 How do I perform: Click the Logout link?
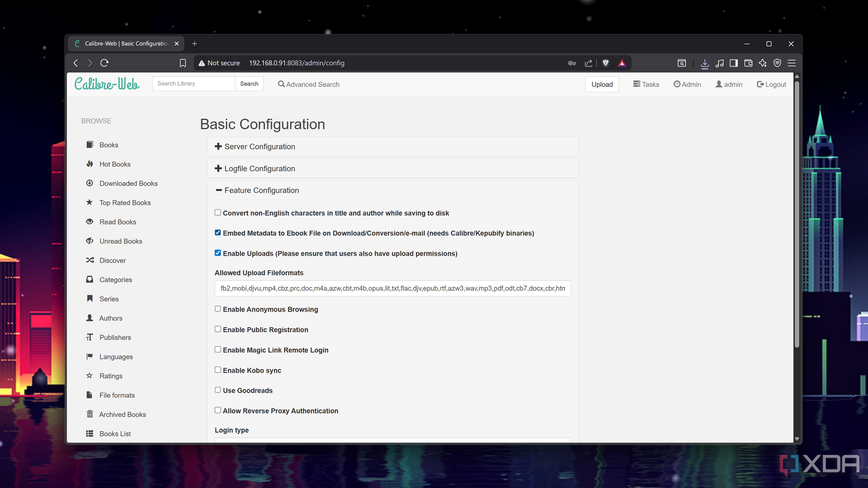tap(771, 84)
